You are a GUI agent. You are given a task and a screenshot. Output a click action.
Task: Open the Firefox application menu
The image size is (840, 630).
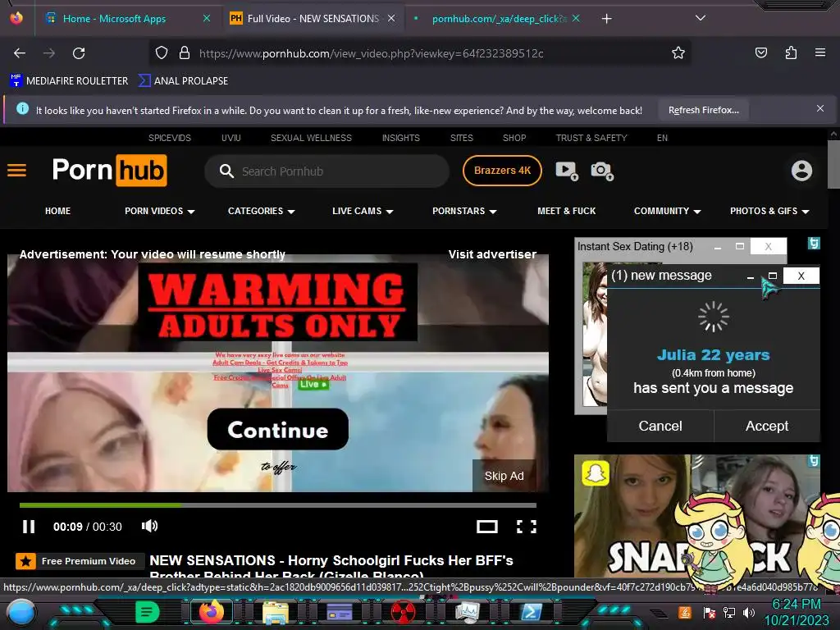[x=819, y=52]
